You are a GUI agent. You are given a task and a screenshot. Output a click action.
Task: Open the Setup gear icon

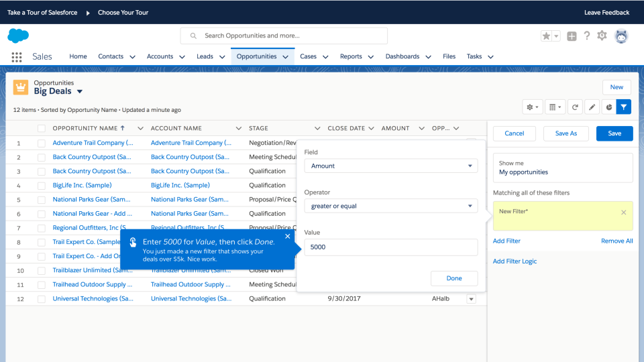[x=602, y=36]
